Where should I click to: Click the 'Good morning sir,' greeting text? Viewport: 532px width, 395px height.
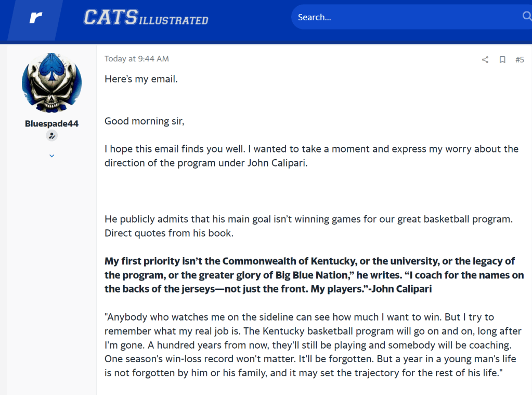(x=145, y=121)
